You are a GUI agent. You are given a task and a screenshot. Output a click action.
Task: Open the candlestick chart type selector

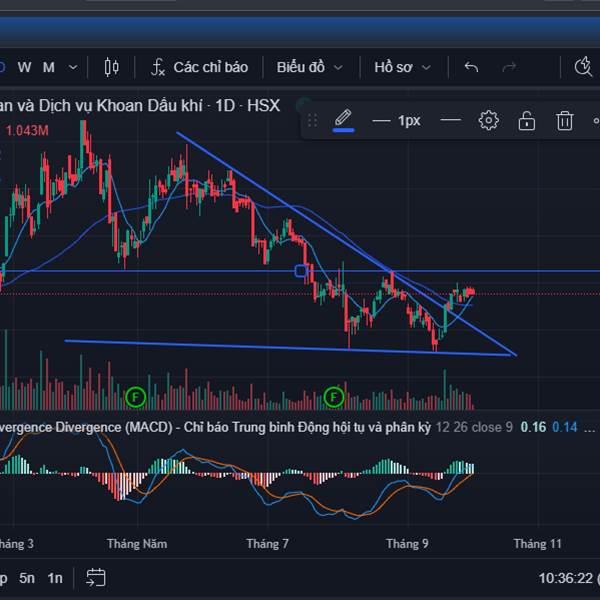[111, 67]
